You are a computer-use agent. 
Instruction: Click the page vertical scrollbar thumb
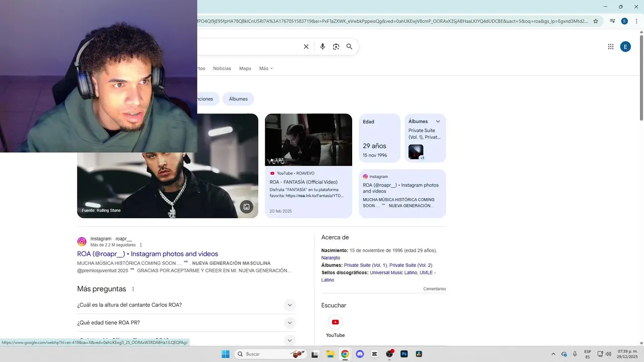pos(641,77)
